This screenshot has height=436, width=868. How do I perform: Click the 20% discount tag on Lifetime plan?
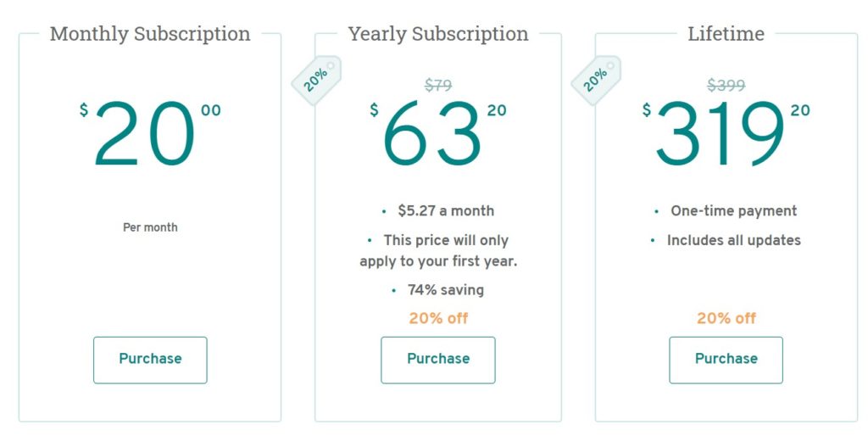click(x=596, y=81)
